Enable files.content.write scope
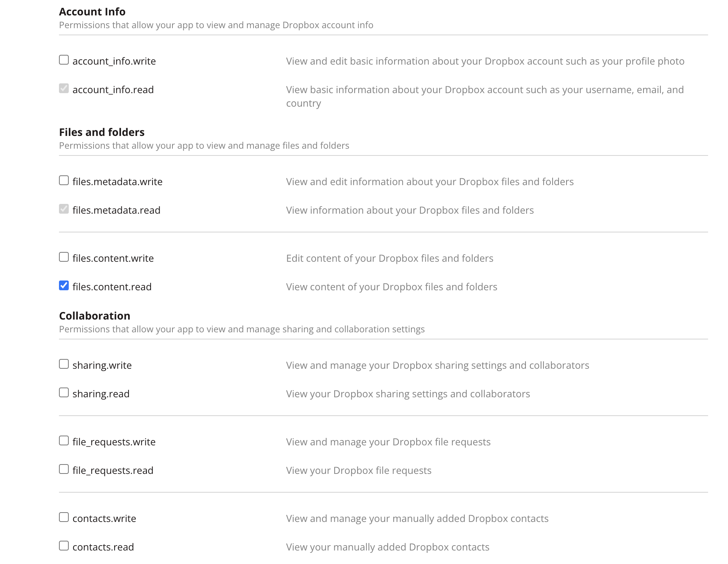The image size is (728, 564). 64,257
